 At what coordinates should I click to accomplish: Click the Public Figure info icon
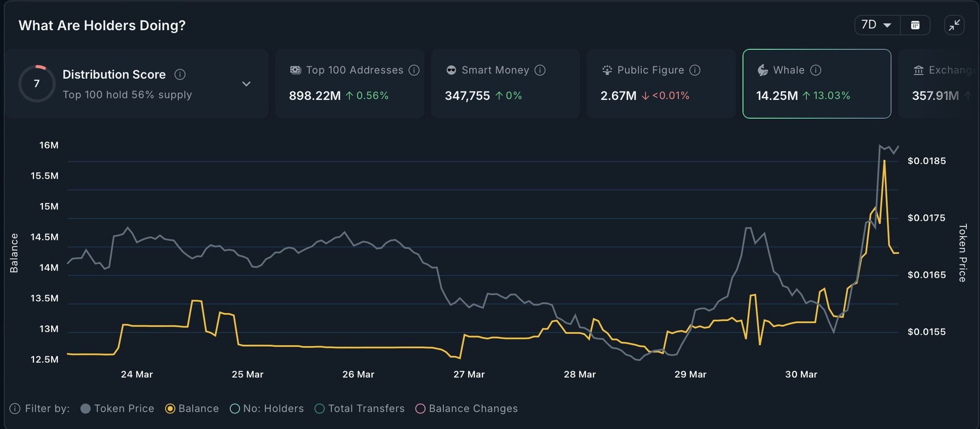pos(695,70)
